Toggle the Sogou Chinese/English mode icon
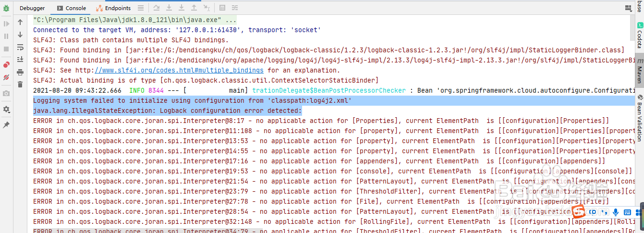The height and width of the screenshot is (233, 644). pos(593,212)
